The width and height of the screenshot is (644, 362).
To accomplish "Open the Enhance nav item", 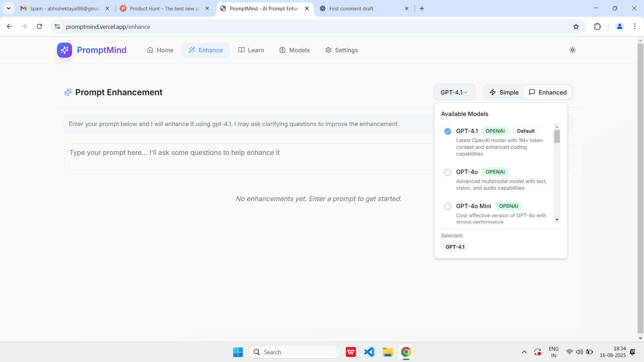I will pos(206,50).
